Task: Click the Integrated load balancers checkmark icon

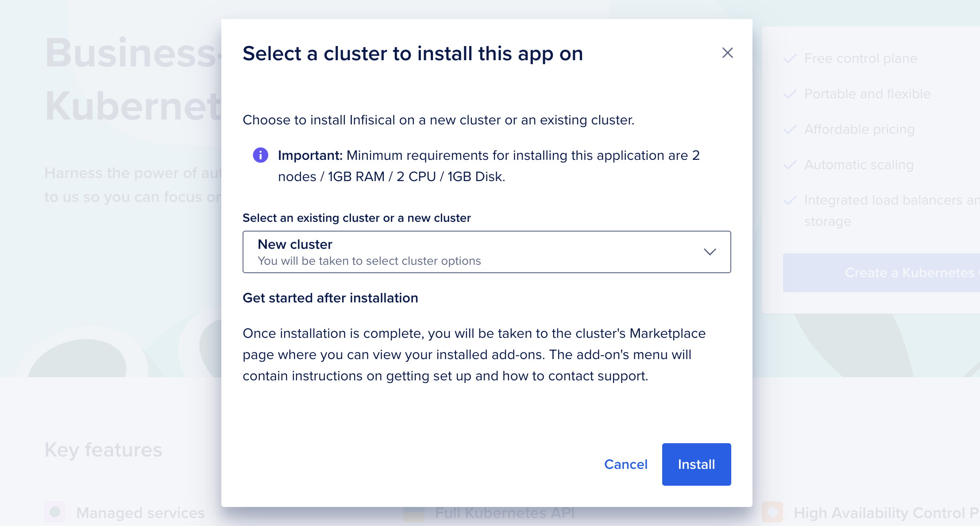Action: coord(789,200)
